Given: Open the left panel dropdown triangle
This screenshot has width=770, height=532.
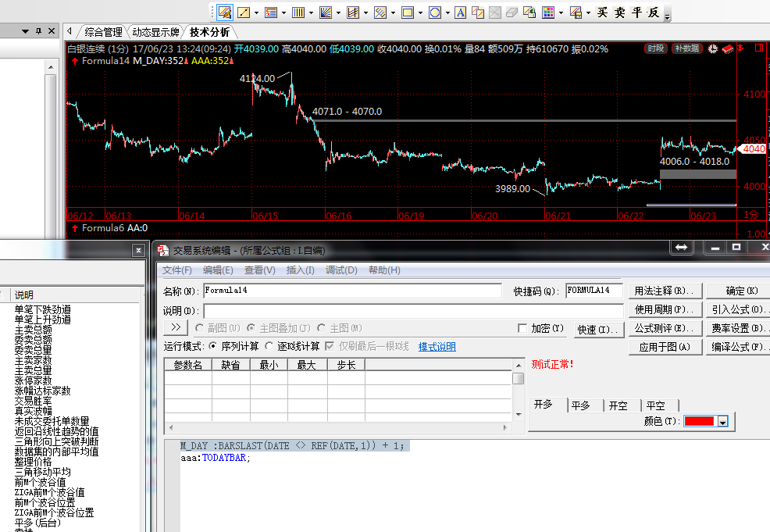Looking at the screenshot, I should [x=25, y=31].
